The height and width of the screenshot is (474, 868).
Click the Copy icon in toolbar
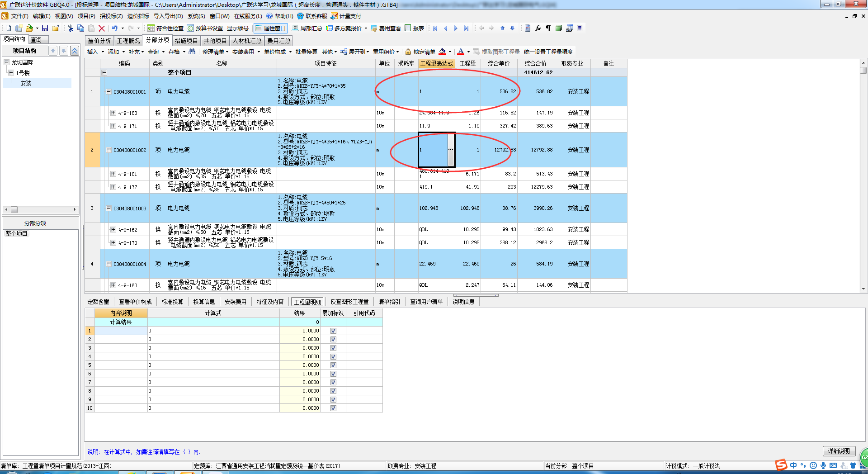pos(80,28)
